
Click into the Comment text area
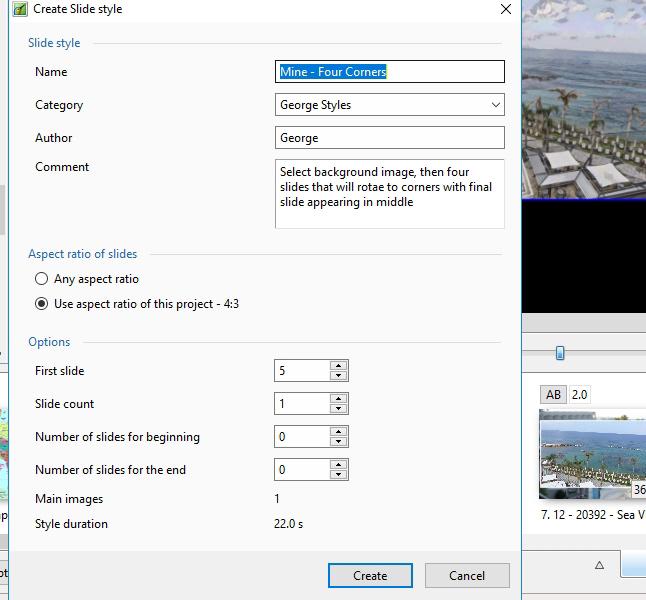click(x=389, y=194)
